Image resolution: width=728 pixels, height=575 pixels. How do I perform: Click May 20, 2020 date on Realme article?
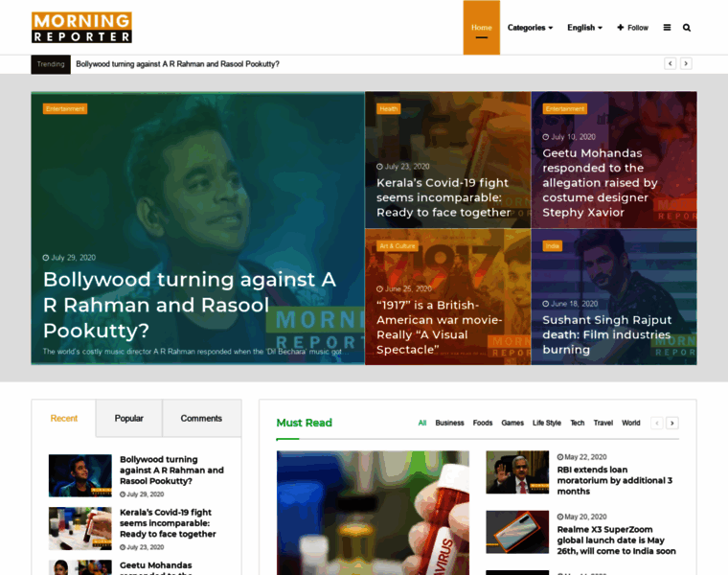581,517
